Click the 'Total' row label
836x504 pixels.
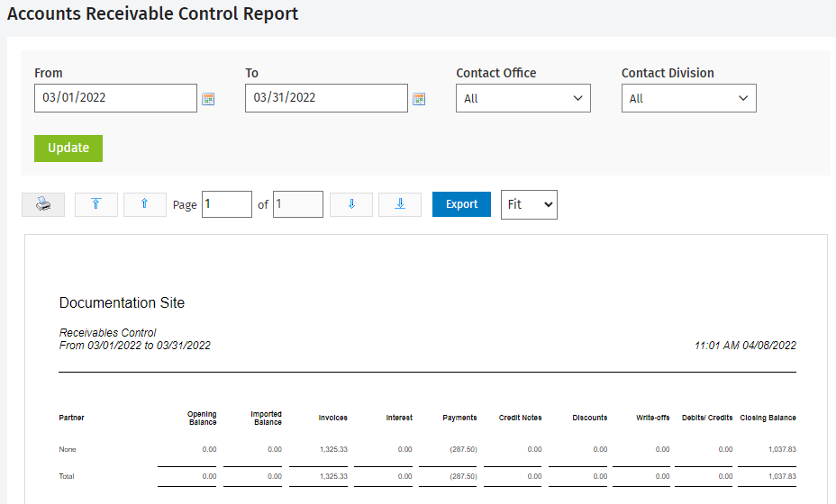[x=67, y=476]
